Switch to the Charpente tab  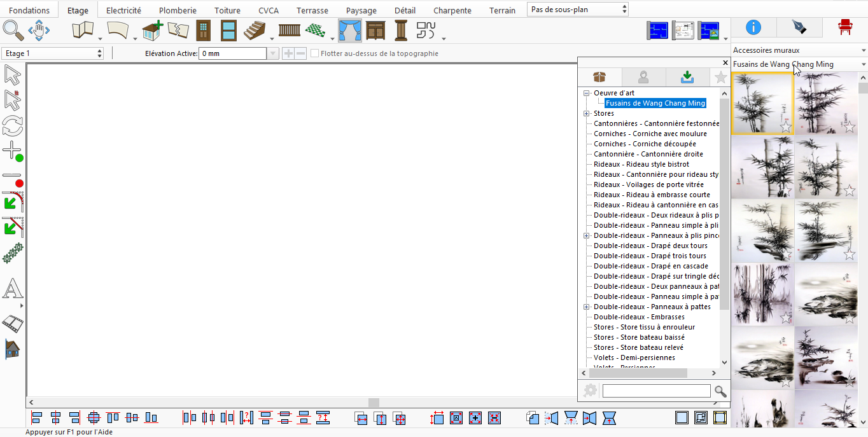(452, 10)
